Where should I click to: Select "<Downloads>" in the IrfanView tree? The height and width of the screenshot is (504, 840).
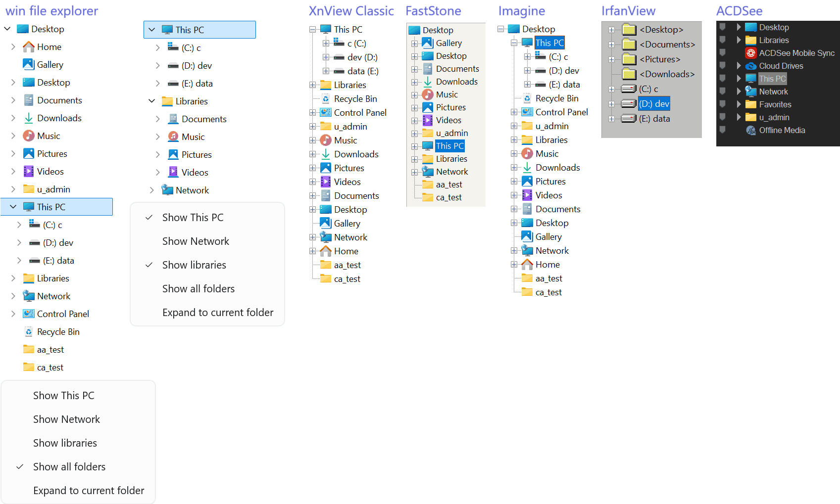[667, 74]
